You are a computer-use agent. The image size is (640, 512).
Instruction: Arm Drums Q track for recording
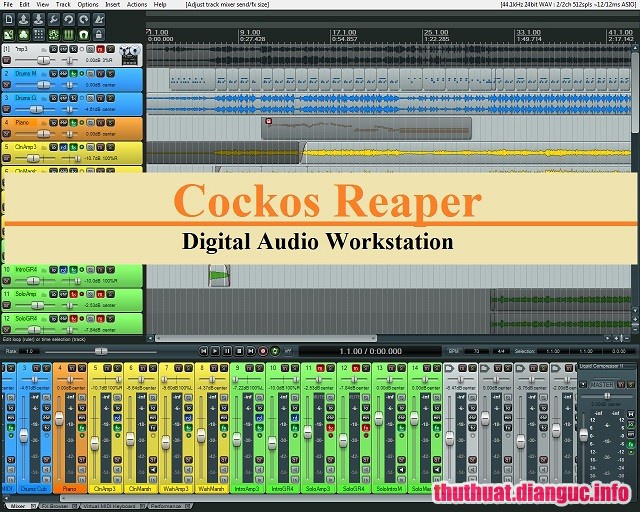point(7,109)
